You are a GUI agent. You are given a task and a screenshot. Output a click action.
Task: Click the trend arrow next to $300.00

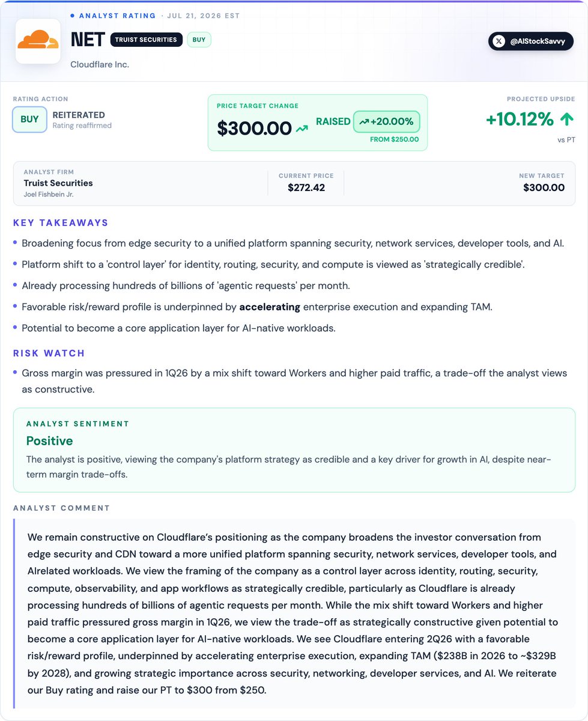tap(302, 128)
